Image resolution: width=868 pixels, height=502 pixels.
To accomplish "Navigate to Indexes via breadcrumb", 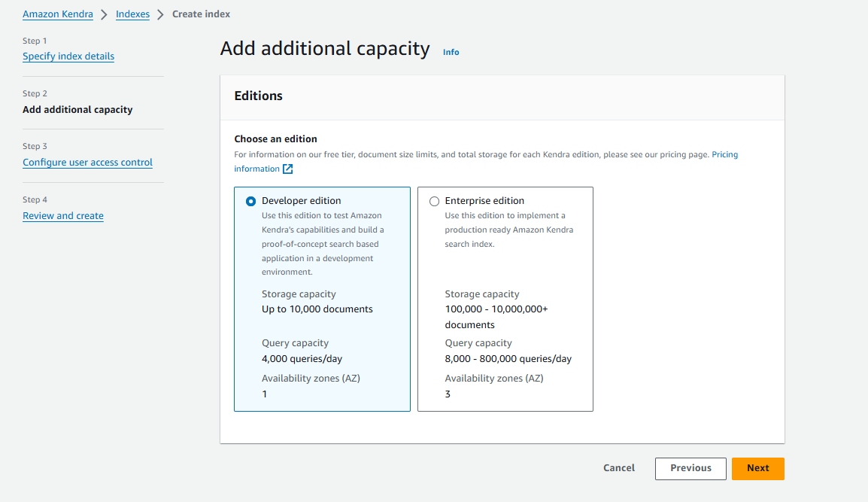I will (x=132, y=14).
